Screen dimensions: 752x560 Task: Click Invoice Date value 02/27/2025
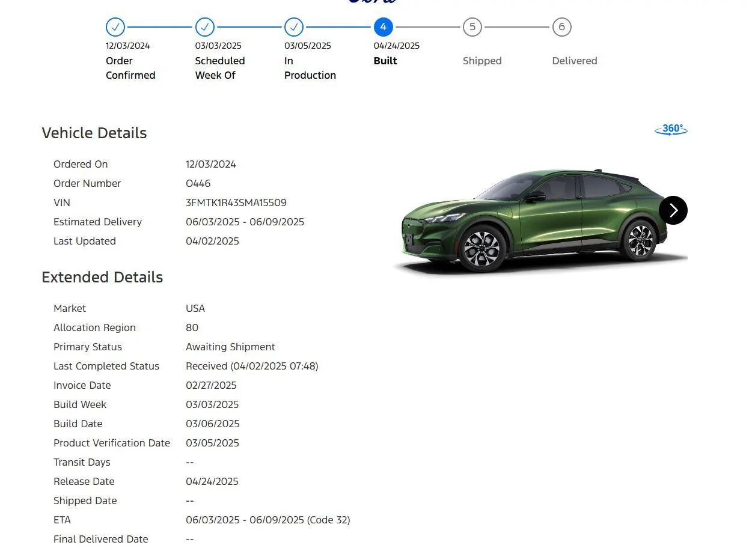tap(211, 385)
